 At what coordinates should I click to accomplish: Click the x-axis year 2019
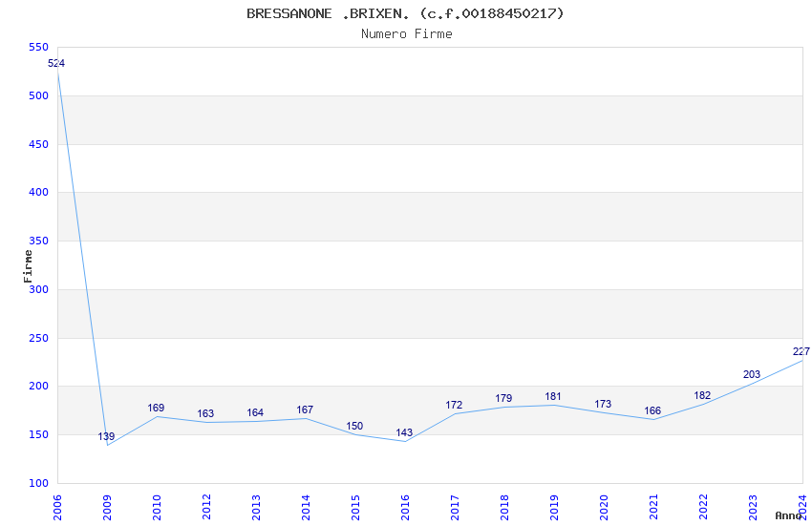click(554, 508)
